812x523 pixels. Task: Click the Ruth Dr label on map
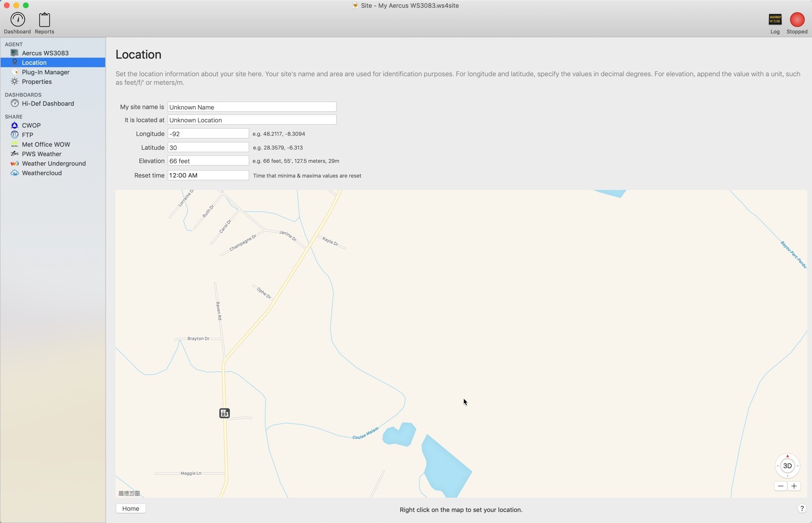point(208,211)
